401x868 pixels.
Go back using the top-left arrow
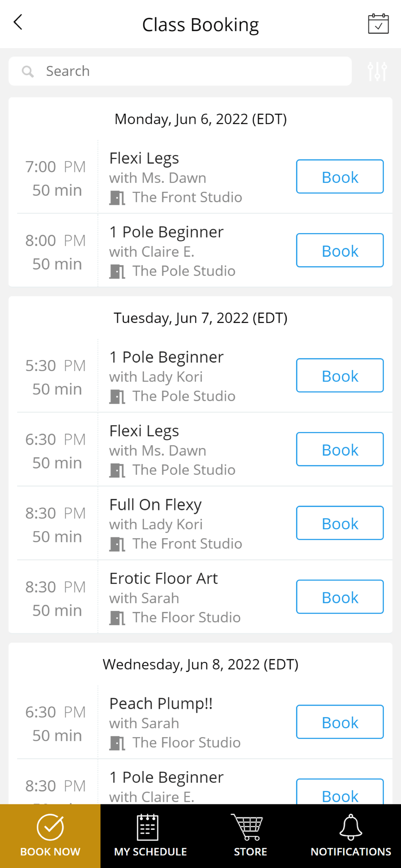pos(18,22)
